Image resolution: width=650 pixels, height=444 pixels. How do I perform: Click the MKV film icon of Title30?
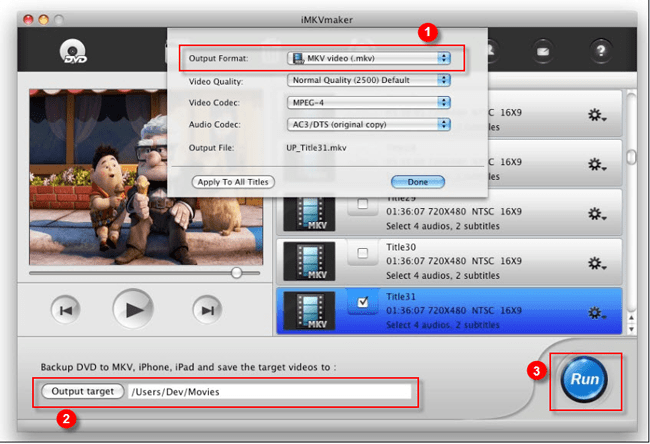pyautogui.click(x=309, y=262)
